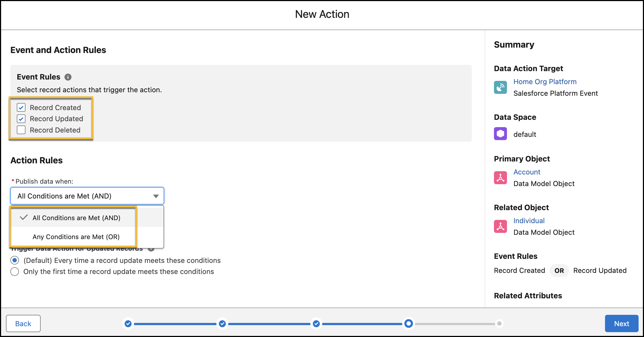Click the Event Rules info icon
This screenshot has height=337, width=644.
point(68,77)
